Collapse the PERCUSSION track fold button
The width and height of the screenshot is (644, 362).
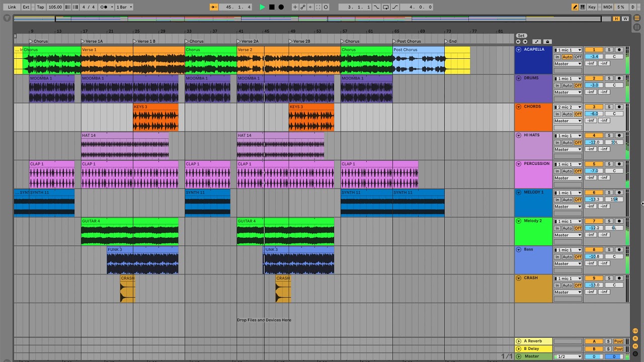click(519, 164)
